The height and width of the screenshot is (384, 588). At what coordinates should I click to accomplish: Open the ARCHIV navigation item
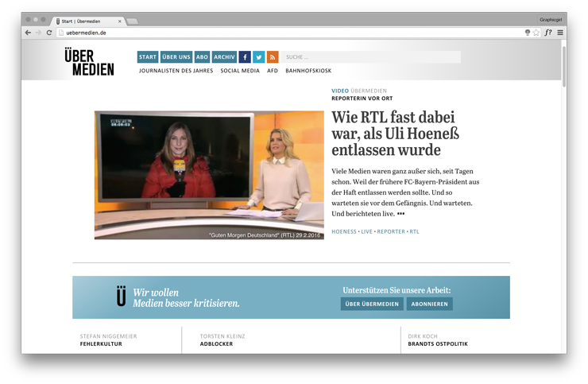[224, 57]
